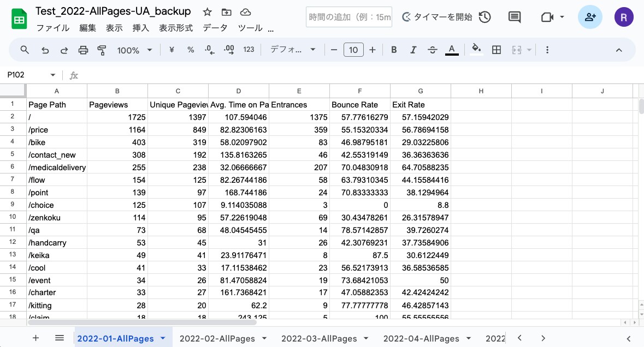Open the version history clock icon
The width and height of the screenshot is (644, 347).
coord(485,17)
